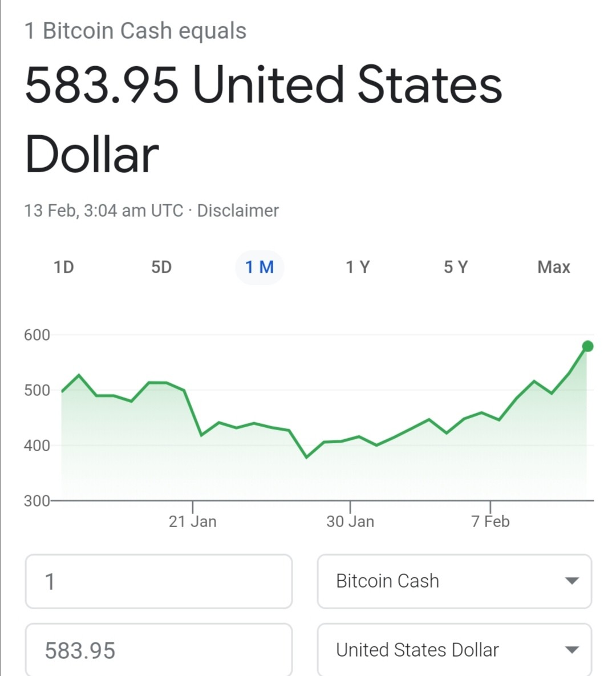Open the Disclaimer link
Screen dimensions: 616x676
(x=238, y=211)
